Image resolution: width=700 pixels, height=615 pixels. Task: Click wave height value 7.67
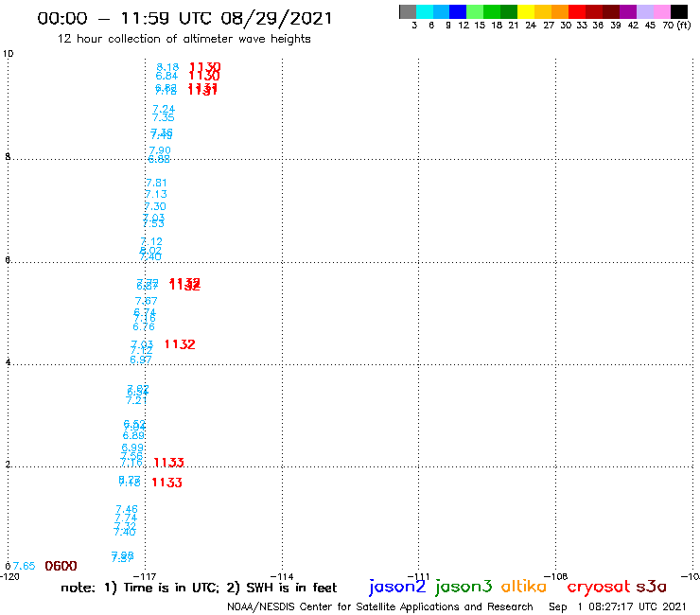(x=147, y=301)
